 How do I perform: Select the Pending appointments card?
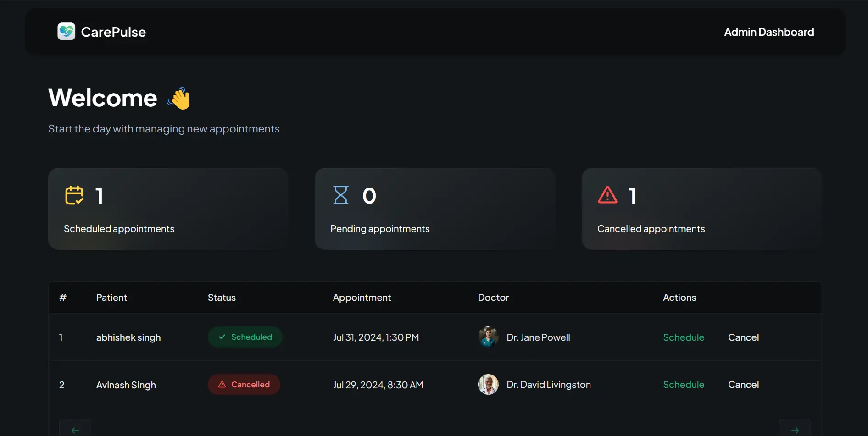pyautogui.click(x=434, y=209)
